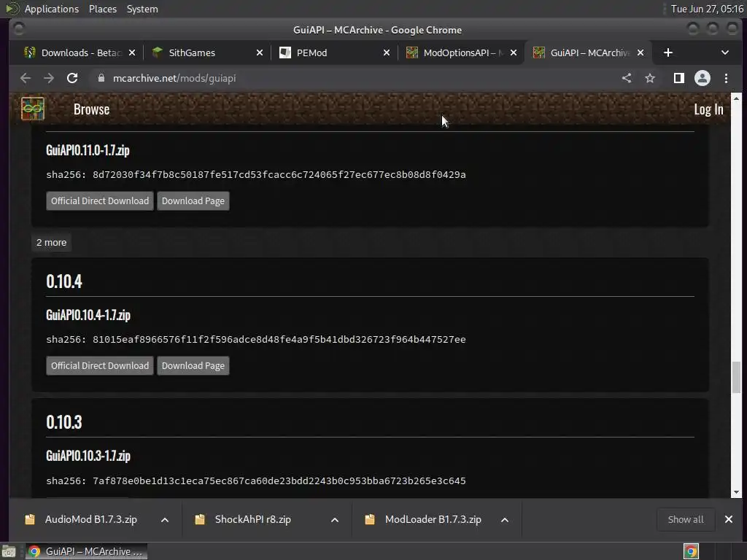Open AudioMod B1.7.3.zip from downloads bar
The image size is (747, 560).
91,519
